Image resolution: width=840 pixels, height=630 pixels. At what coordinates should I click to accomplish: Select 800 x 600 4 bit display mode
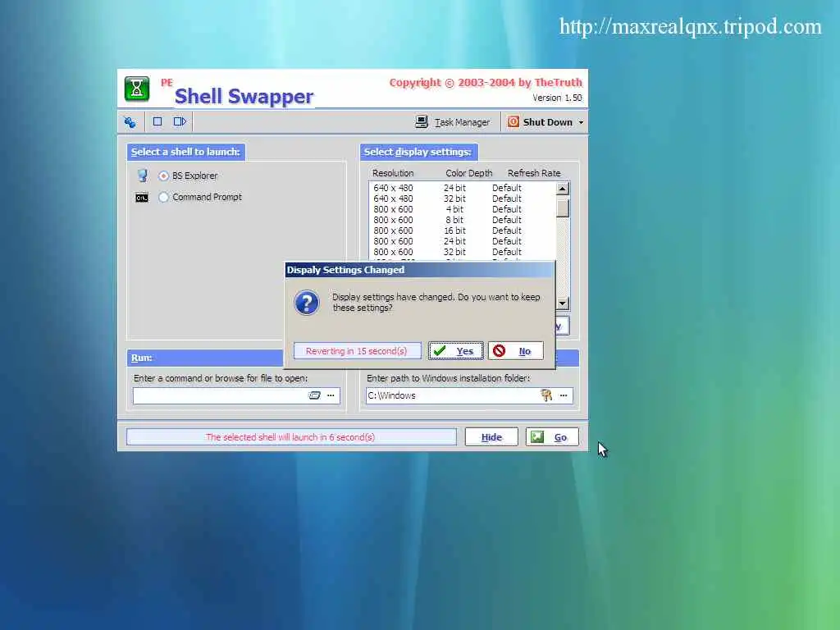463,209
